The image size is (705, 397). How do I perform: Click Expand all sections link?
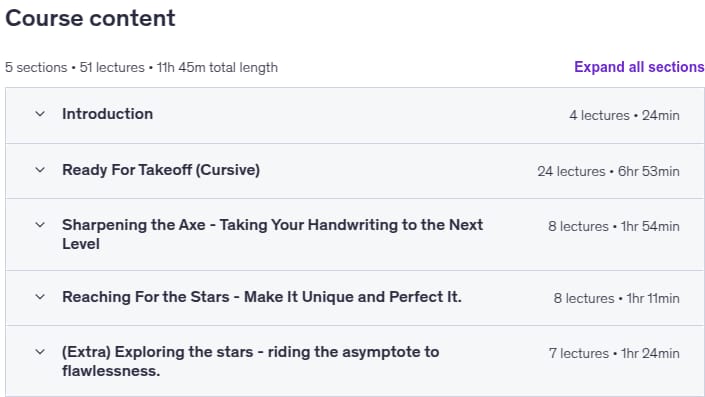point(639,67)
